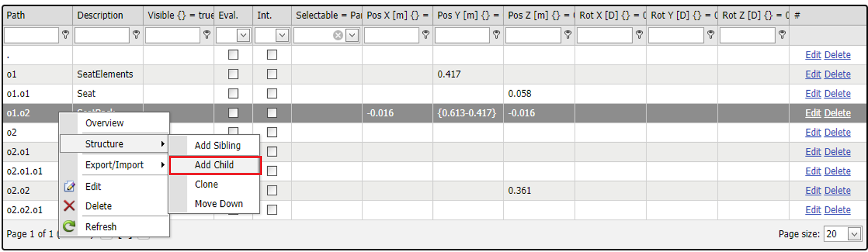Toggle the Int. checkbox for row o1.o1
This screenshot has width=868, height=252.
(272, 93)
